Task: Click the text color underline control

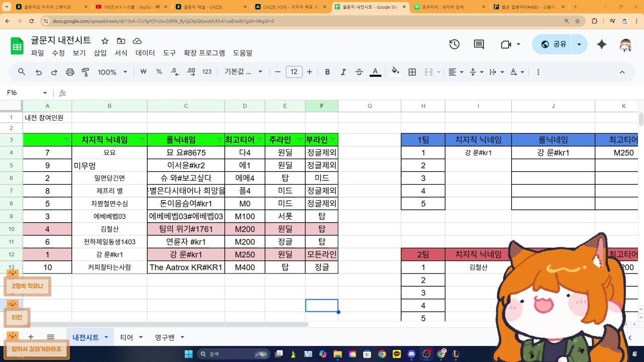Action: click(x=375, y=72)
